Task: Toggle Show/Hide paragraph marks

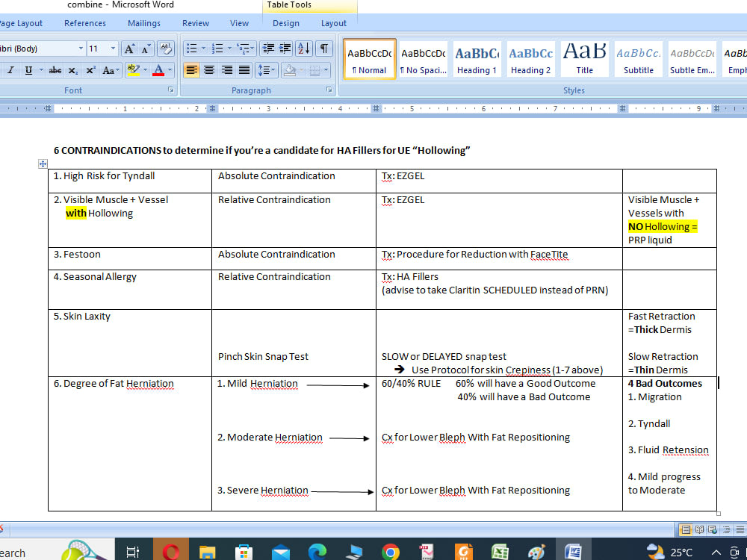Action: pyautogui.click(x=324, y=49)
